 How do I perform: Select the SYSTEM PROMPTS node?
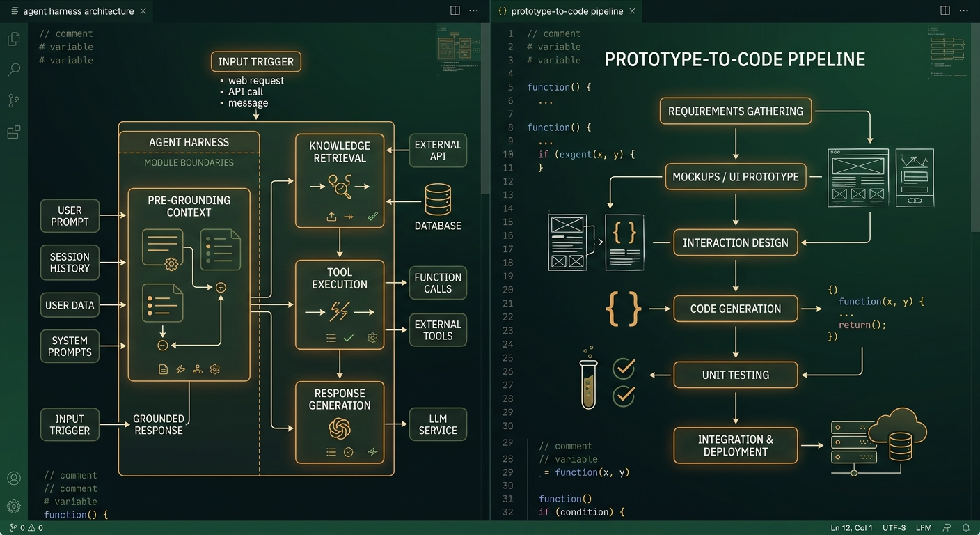pos(70,346)
